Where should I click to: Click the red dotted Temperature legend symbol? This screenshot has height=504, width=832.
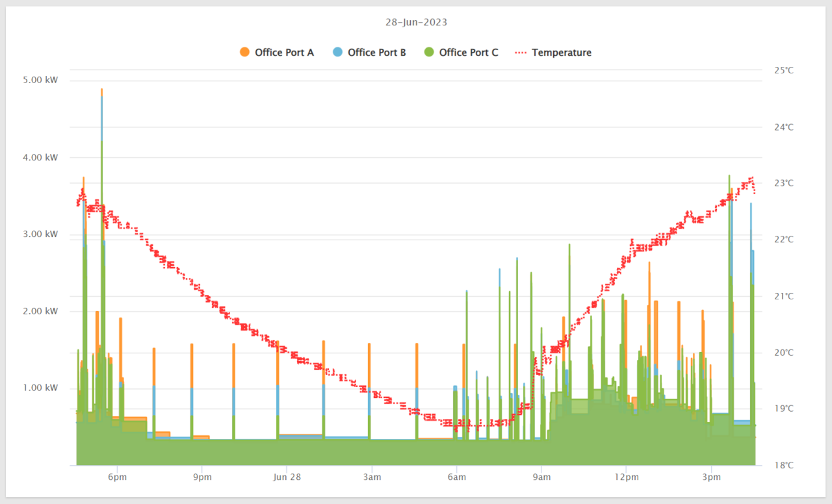pos(521,52)
